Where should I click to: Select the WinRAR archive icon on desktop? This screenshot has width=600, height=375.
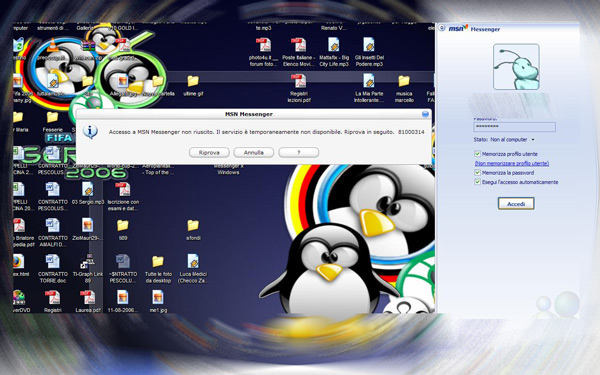click(x=88, y=46)
